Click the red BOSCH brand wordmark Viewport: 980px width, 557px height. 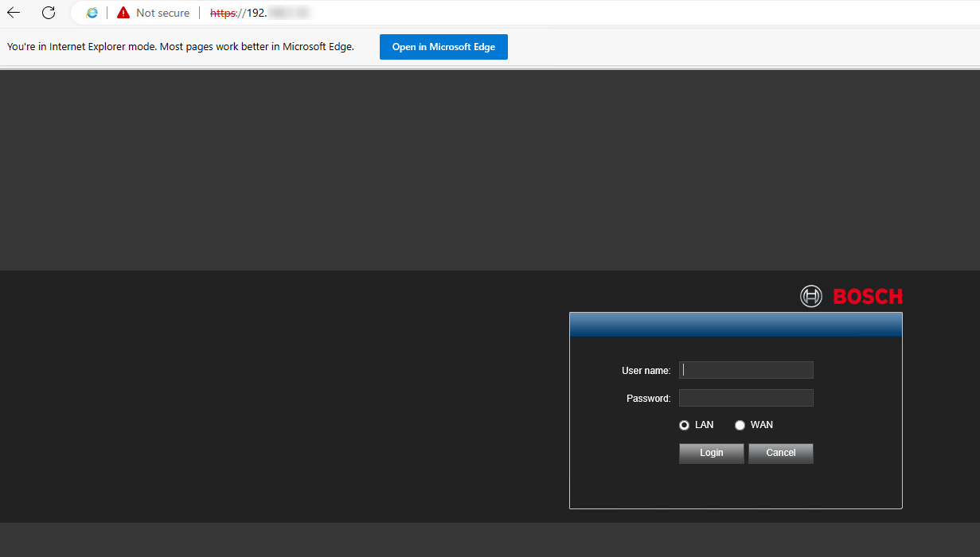pos(867,297)
